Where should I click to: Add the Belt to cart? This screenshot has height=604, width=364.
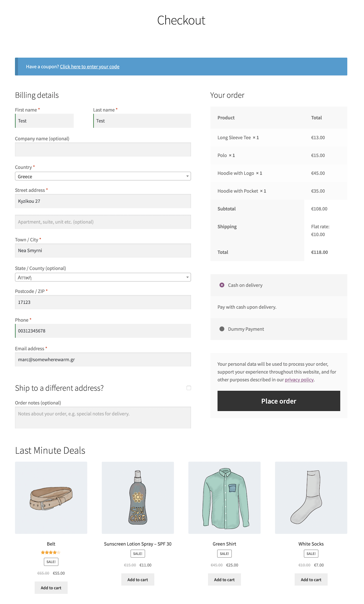51,588
